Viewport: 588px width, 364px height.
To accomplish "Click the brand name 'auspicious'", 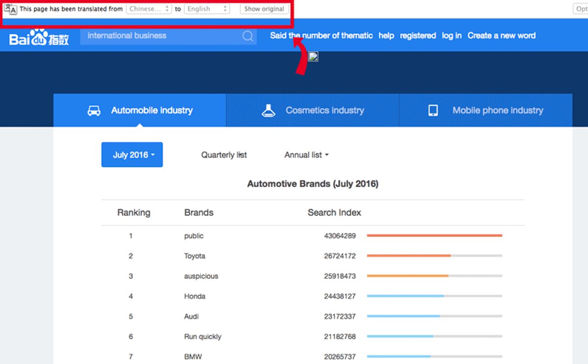I will click(201, 276).
